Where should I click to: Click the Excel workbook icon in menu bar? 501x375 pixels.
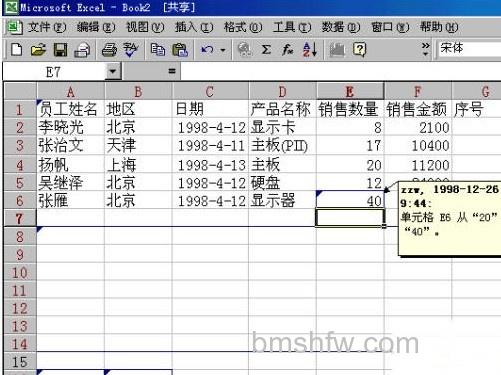point(14,27)
